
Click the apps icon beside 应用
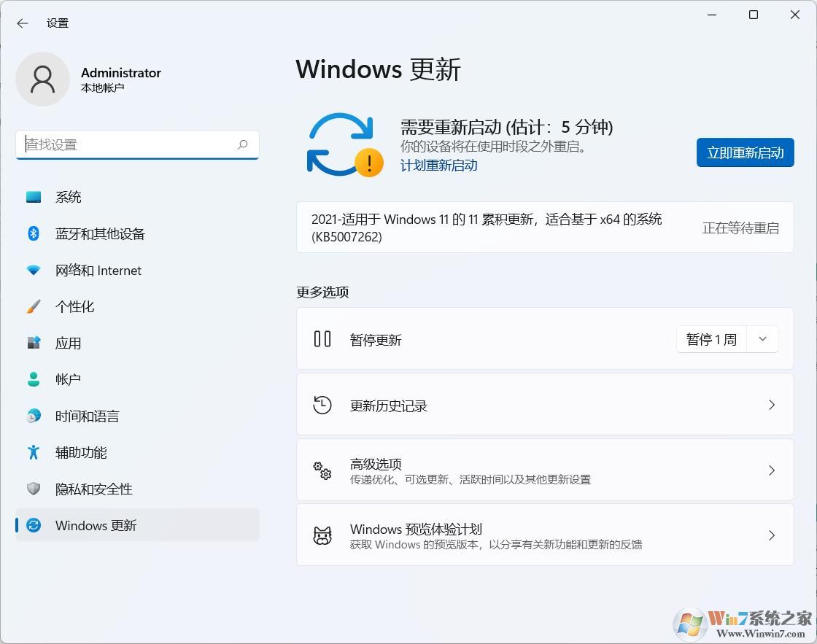pos(34,343)
